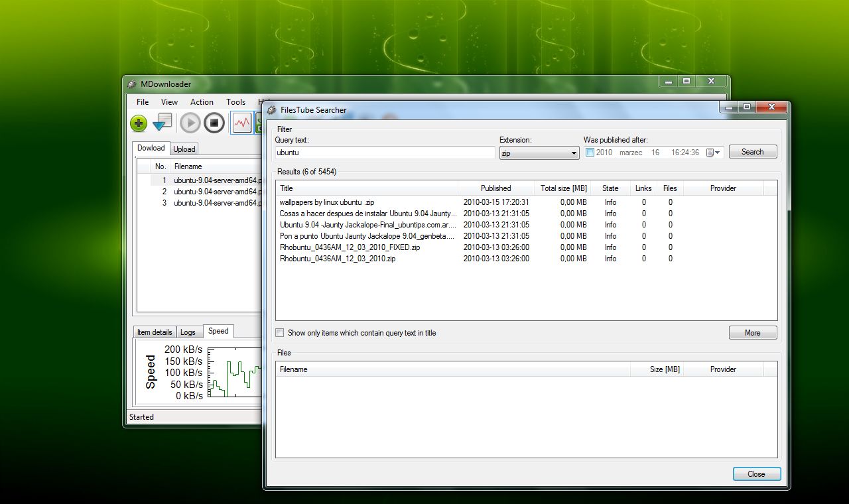Select result 'Rhobuntu_0436AM_12_03_2010.zip'
The image size is (849, 504).
click(338, 259)
